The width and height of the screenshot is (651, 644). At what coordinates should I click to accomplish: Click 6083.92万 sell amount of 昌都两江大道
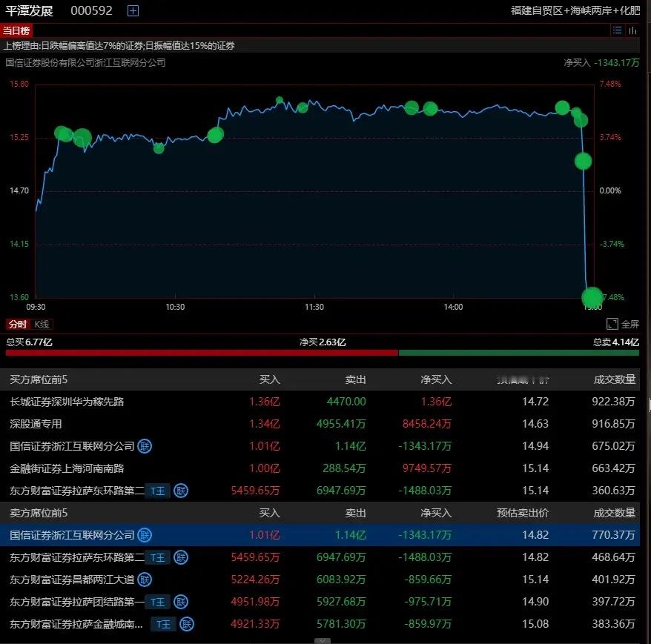click(341, 580)
